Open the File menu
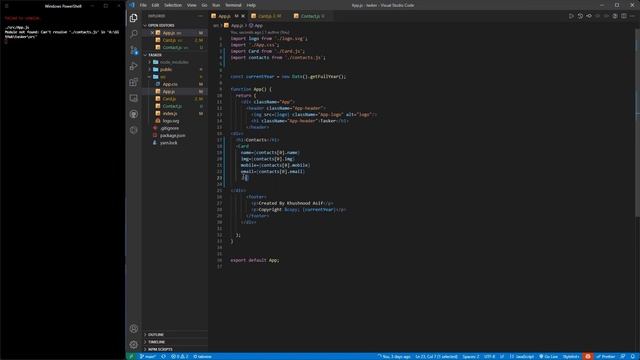 [x=143, y=5]
